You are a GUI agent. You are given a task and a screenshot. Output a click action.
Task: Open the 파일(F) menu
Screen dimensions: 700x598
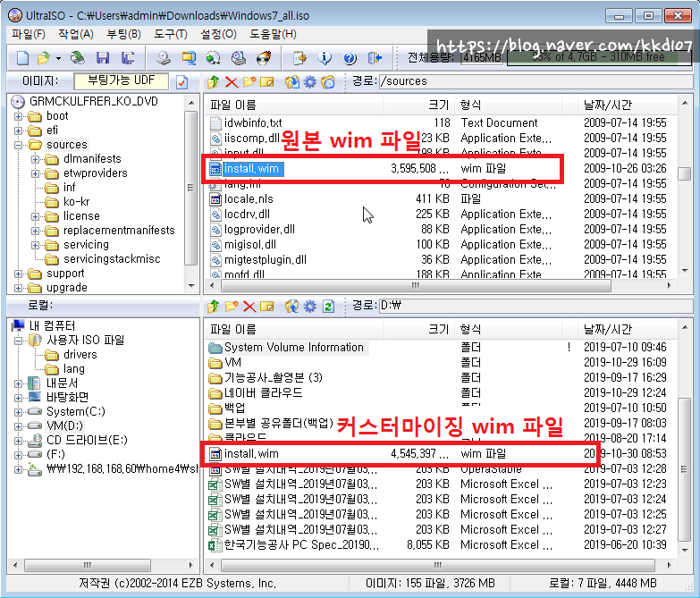pyautogui.click(x=28, y=34)
